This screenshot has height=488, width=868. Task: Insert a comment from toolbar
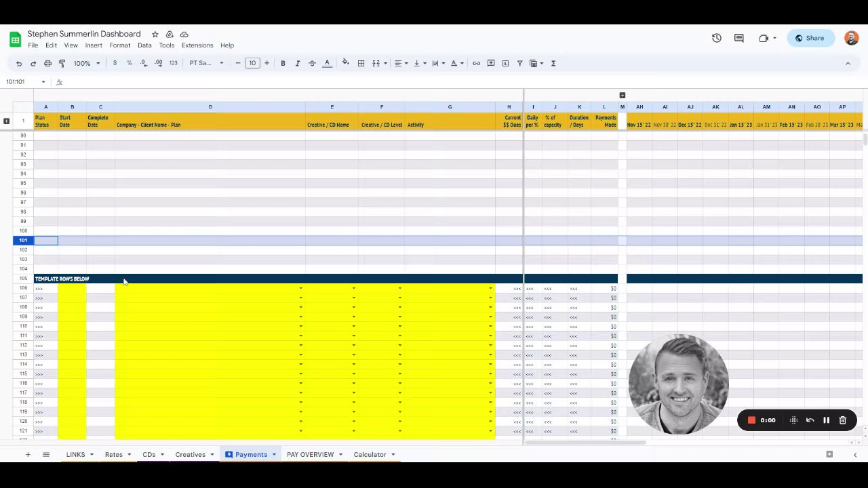(491, 63)
